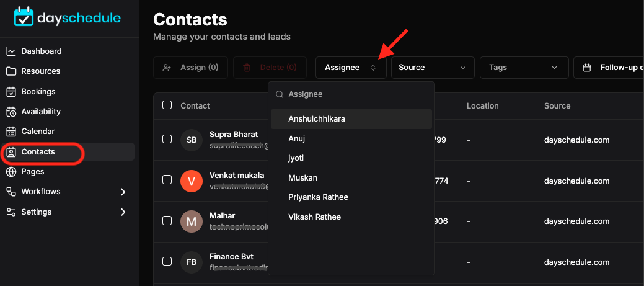Open Resources via its folder icon
Viewport: 644px width, 286px height.
coord(11,71)
